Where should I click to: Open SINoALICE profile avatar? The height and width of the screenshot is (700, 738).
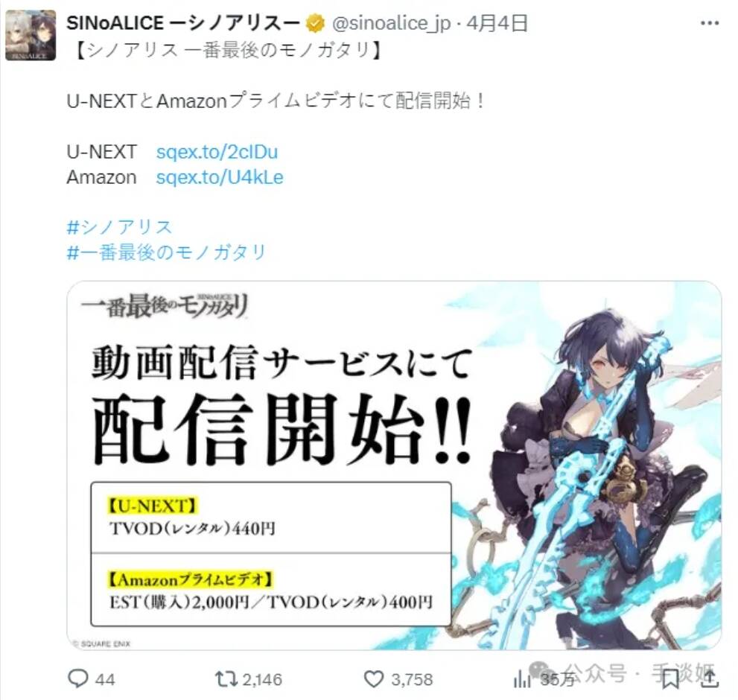31,35
